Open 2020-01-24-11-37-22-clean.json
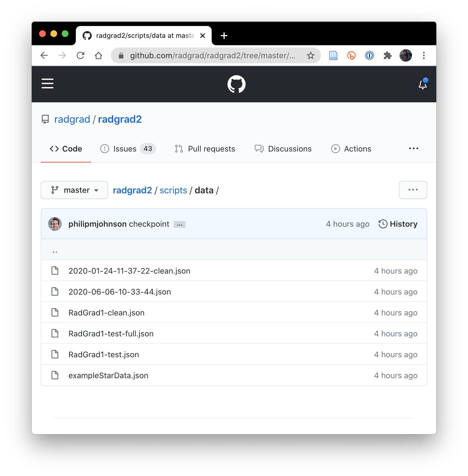468x476 pixels. pyautogui.click(x=129, y=271)
